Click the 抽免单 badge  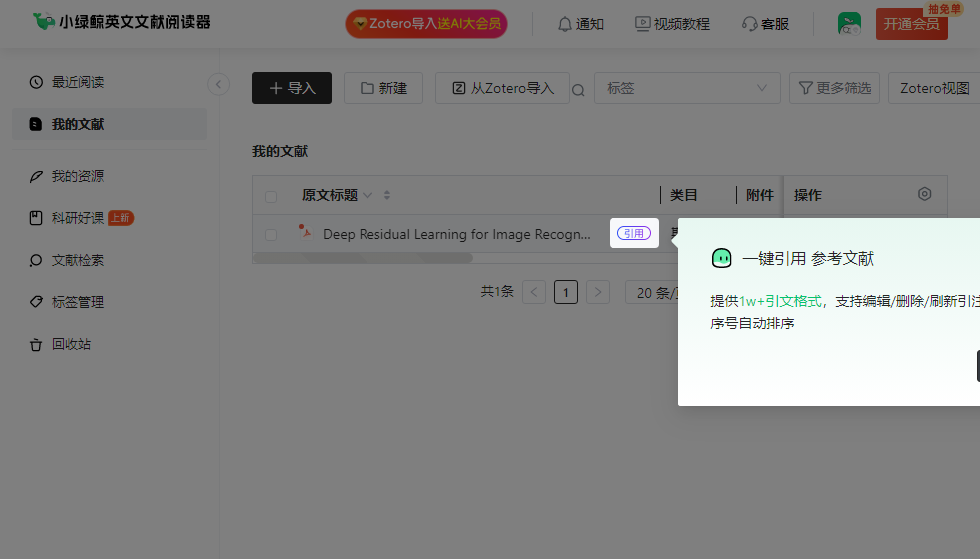pyautogui.click(x=944, y=9)
